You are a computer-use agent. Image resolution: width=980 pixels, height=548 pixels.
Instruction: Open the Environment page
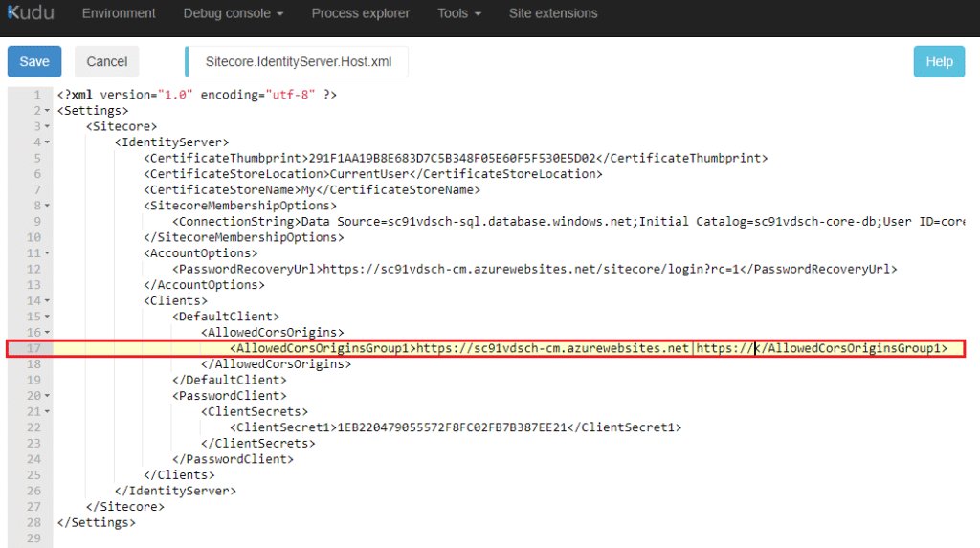119,13
